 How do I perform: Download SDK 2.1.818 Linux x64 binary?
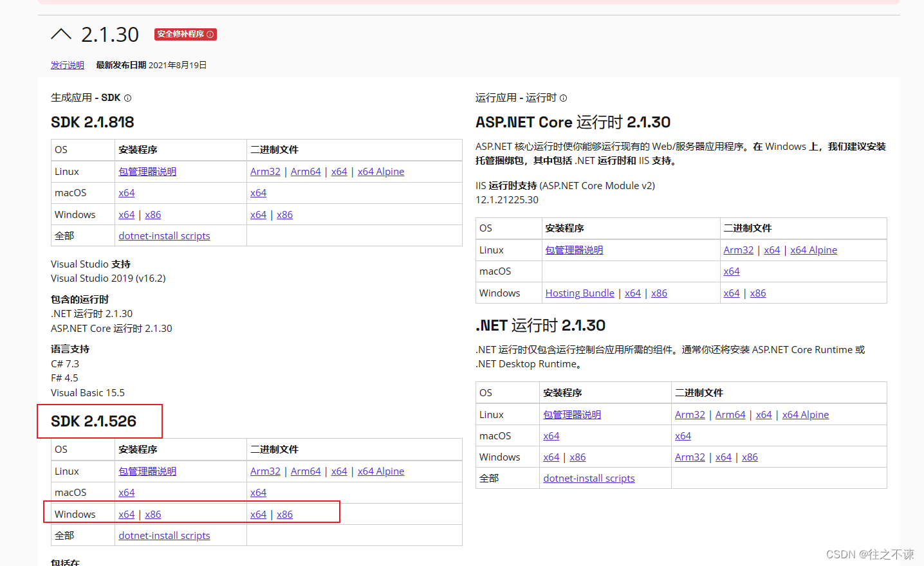339,172
